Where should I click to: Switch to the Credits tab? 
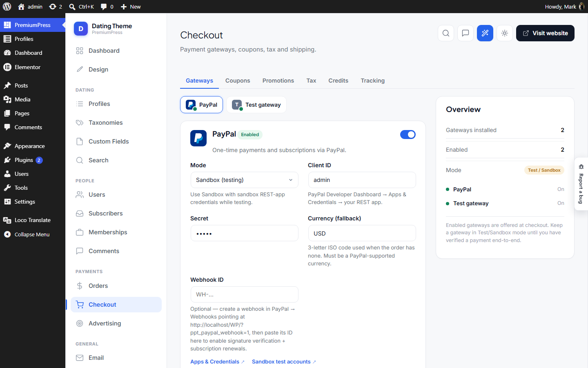(x=338, y=81)
